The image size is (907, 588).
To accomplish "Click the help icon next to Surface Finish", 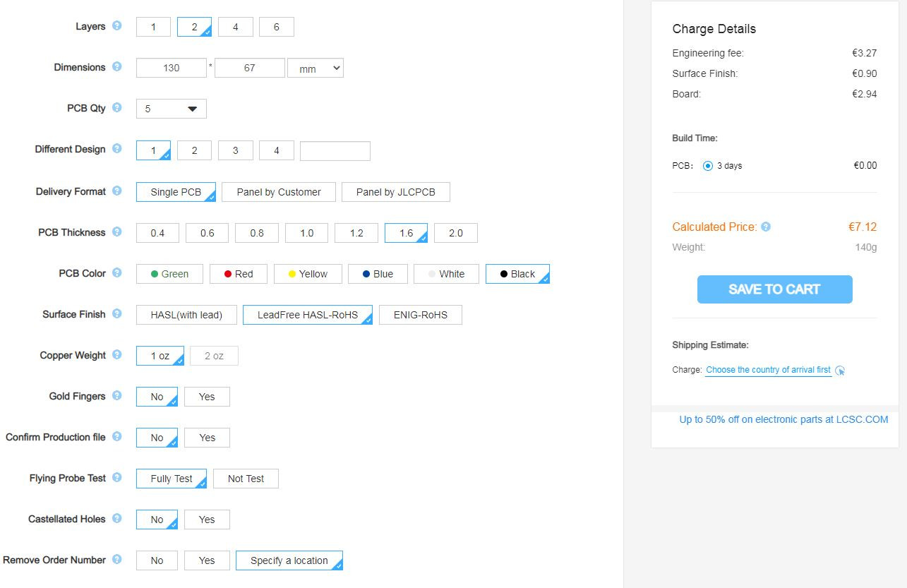I will coord(117,314).
